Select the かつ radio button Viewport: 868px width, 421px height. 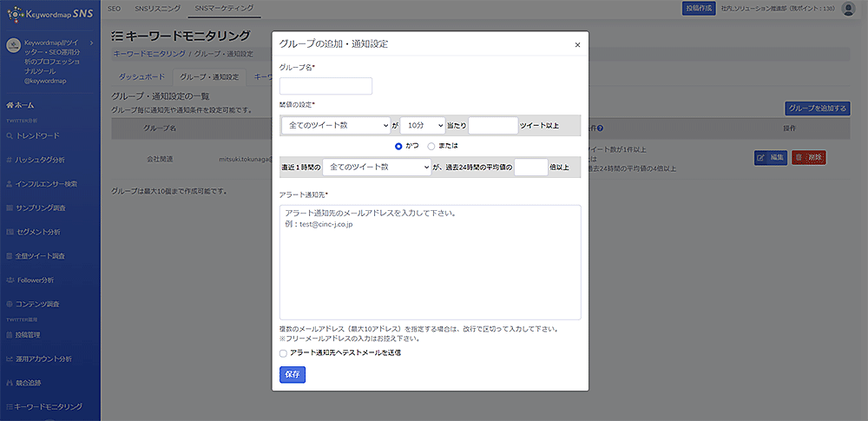[x=399, y=146]
